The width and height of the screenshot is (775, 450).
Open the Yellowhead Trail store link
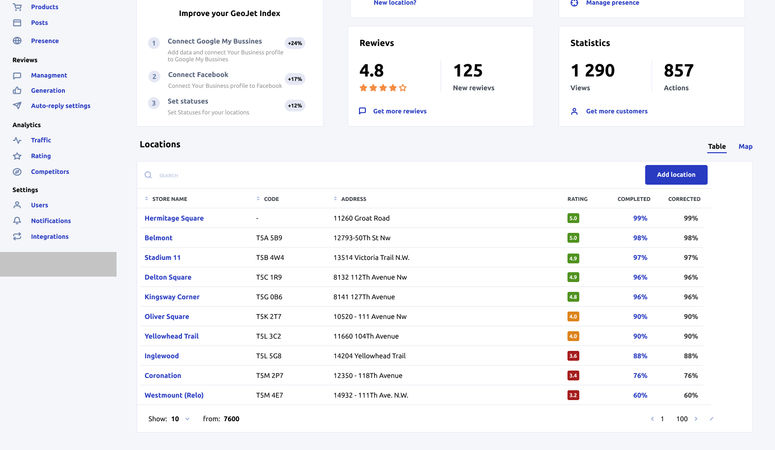[x=171, y=336]
